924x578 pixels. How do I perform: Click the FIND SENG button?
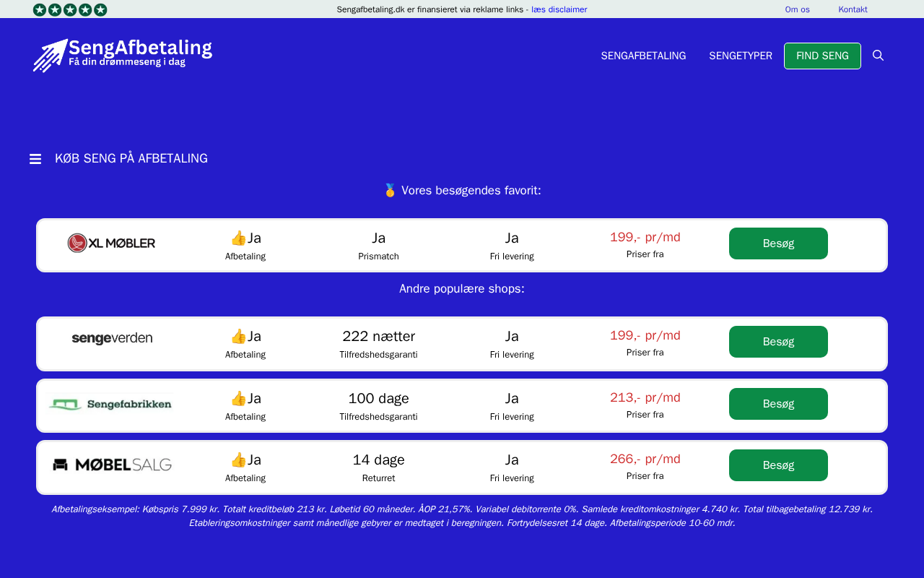[822, 56]
